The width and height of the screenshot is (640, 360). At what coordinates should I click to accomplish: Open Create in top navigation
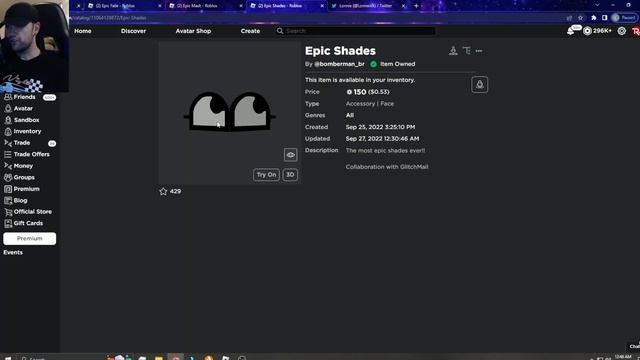click(x=250, y=31)
